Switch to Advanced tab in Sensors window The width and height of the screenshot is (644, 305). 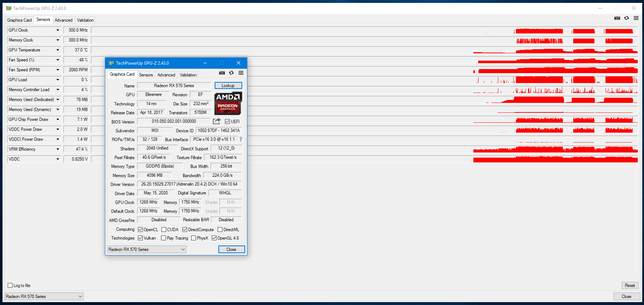click(63, 20)
